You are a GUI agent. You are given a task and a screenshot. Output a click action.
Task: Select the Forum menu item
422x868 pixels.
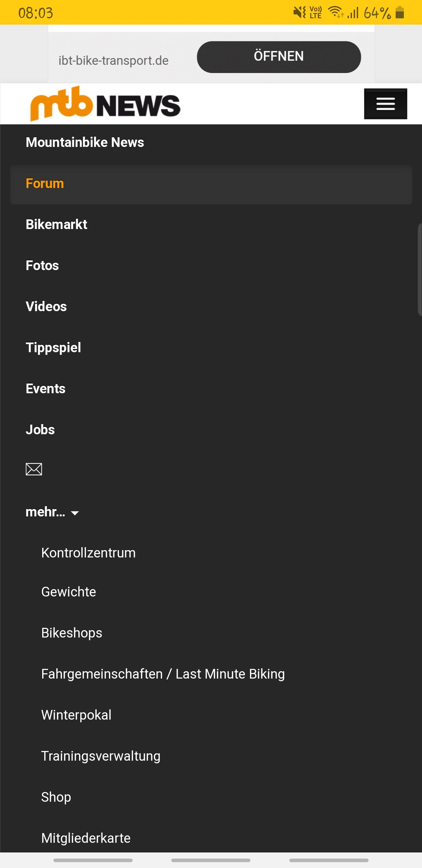45,184
